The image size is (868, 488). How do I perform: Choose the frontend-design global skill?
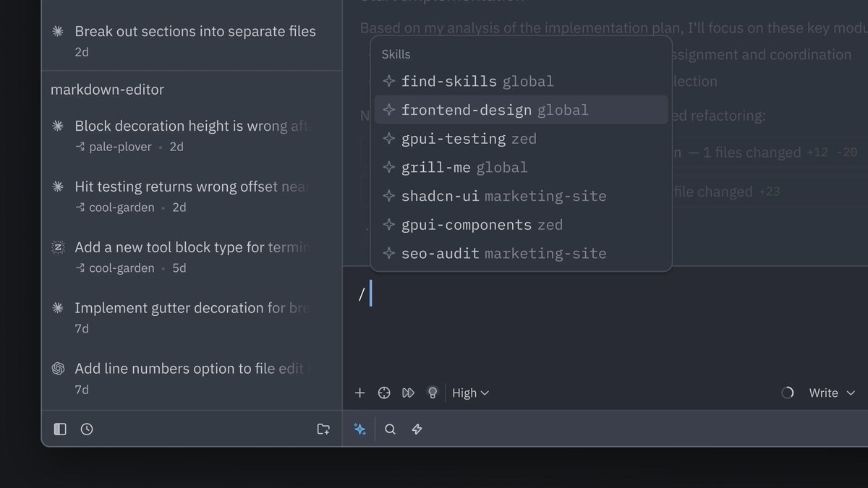point(521,110)
